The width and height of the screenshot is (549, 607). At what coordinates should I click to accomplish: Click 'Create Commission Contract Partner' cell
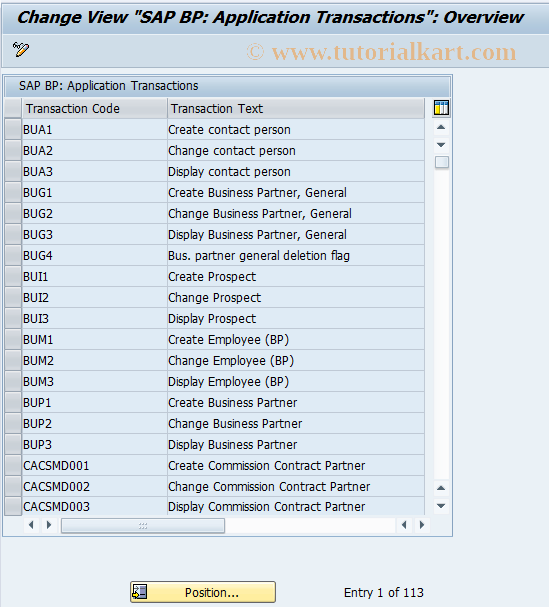pos(296,465)
